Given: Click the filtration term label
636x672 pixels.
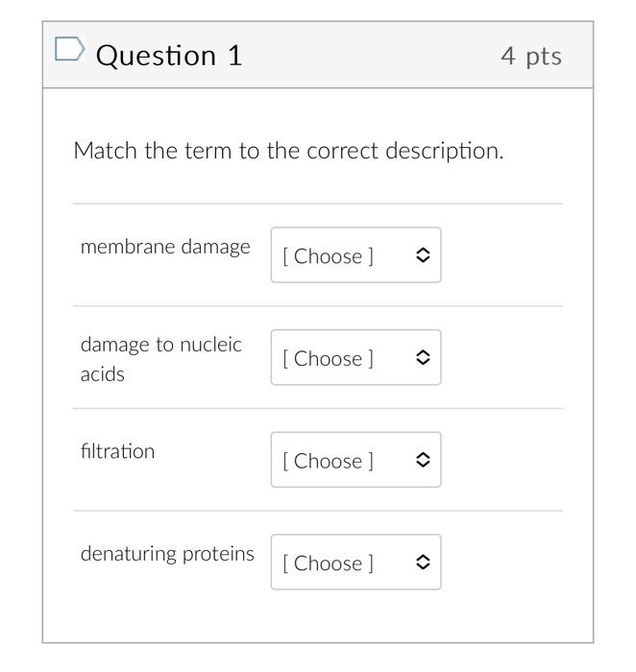Looking at the screenshot, I should [x=117, y=451].
